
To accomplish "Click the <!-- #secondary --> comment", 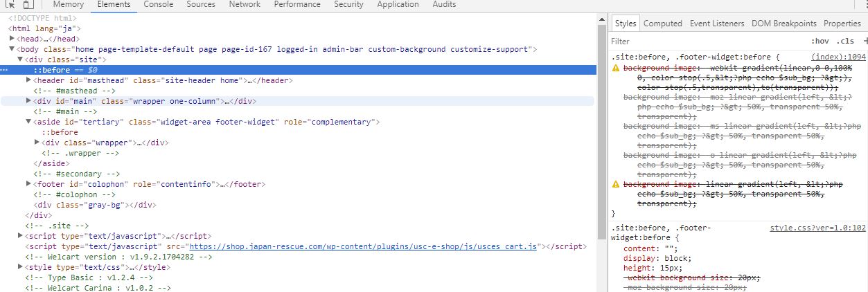I will pos(77,174).
